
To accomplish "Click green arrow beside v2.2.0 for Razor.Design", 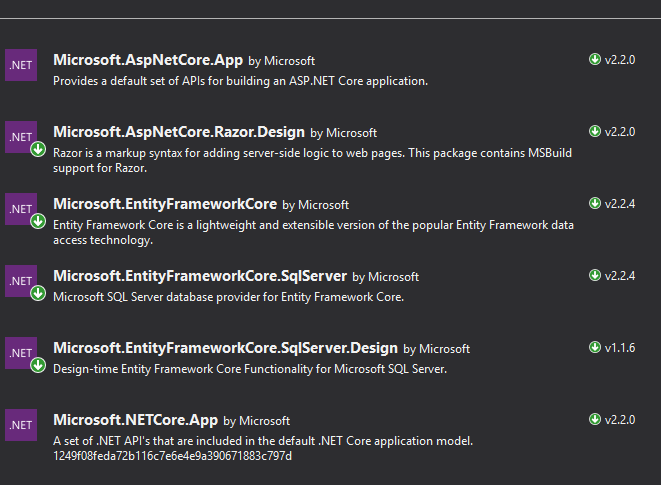I will tap(595, 131).
